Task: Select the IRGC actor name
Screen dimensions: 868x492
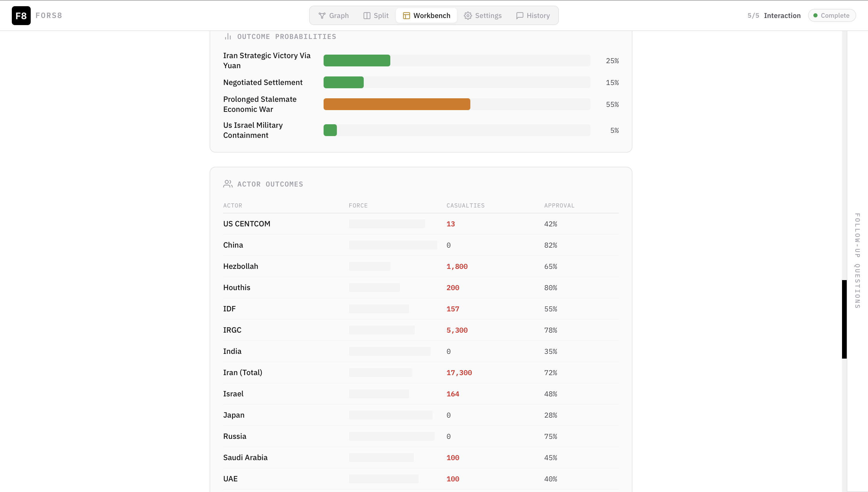Action: pyautogui.click(x=232, y=330)
